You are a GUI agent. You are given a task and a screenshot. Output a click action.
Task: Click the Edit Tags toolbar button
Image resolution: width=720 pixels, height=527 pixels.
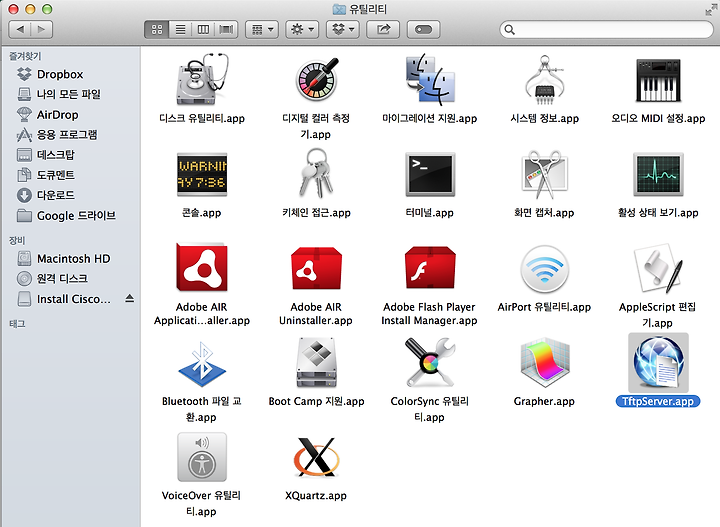pos(423,29)
